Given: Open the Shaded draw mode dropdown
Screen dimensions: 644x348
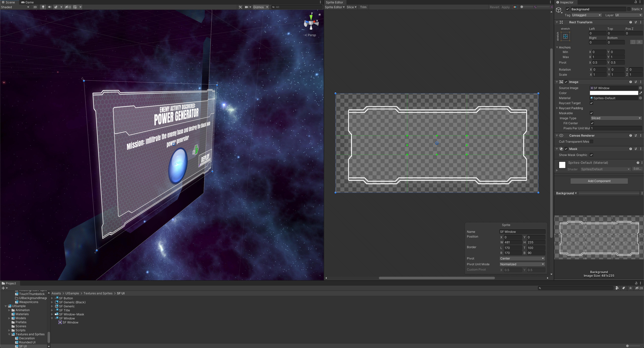Looking at the screenshot, I should (x=15, y=7).
